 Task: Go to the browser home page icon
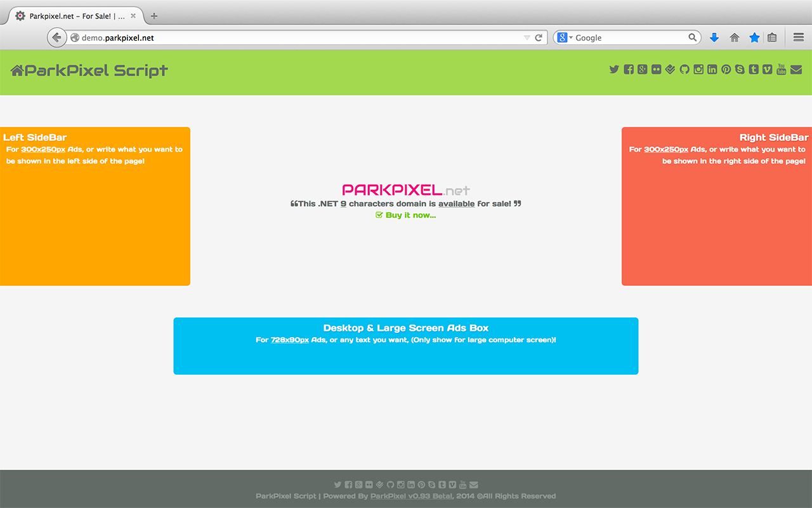pos(735,38)
